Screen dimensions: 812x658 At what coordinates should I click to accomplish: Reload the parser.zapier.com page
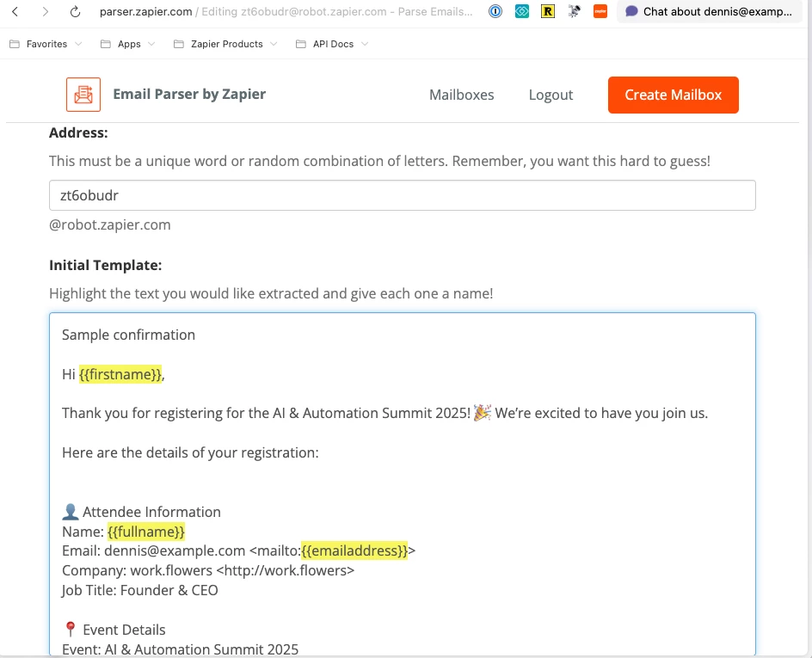click(x=75, y=11)
